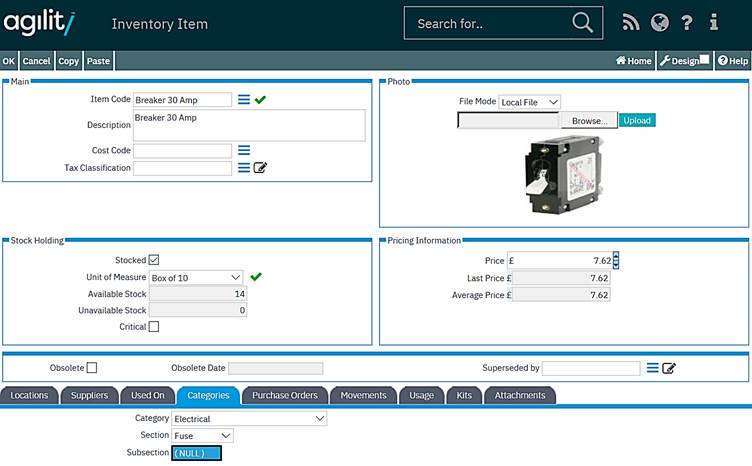Open the Purchase Orders tab
This screenshot has height=466, width=752.
[x=284, y=395]
